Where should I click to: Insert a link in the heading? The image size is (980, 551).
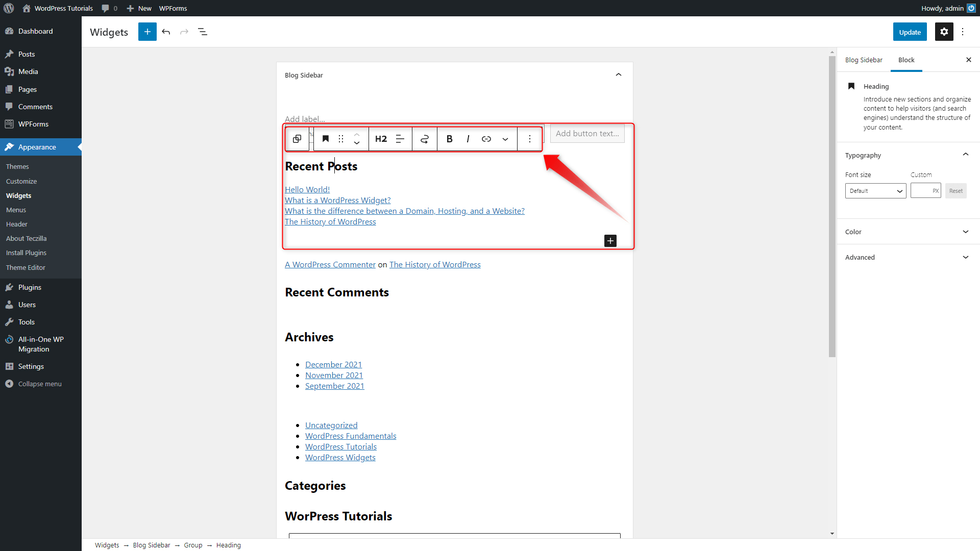coord(486,139)
